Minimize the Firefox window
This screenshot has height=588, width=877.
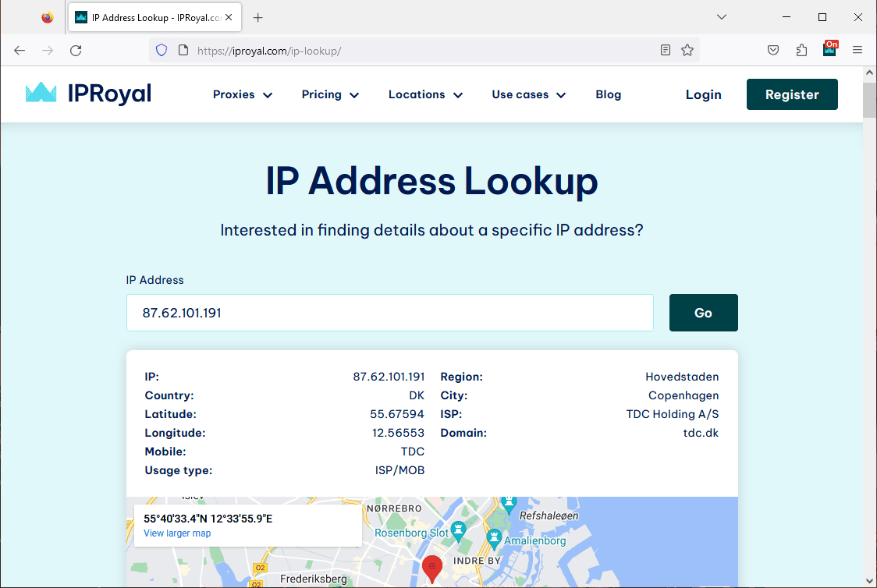(x=786, y=17)
